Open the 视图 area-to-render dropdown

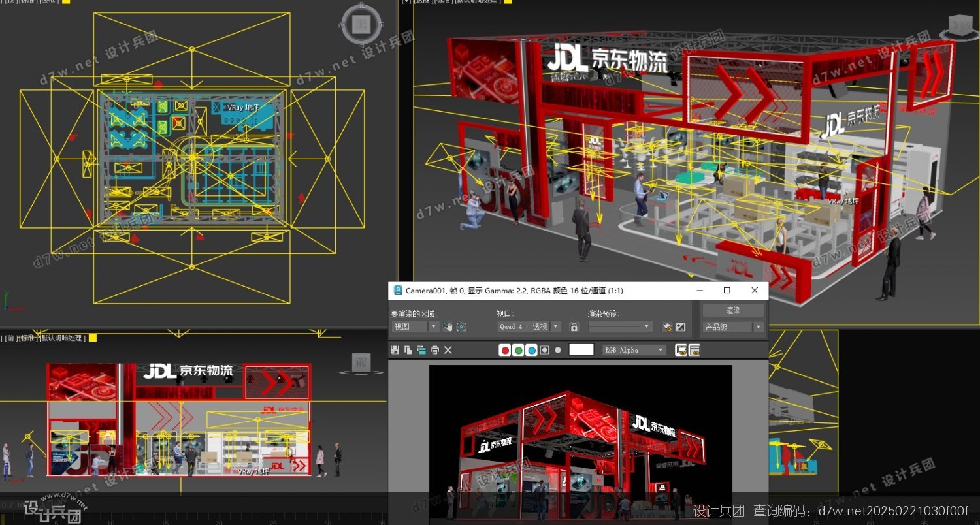(415, 326)
